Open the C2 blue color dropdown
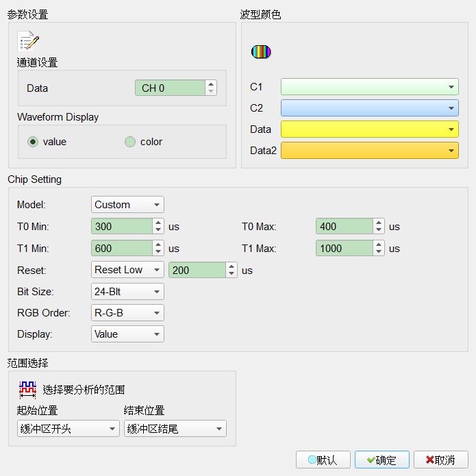Screen dimensions: 476x476 [x=369, y=108]
